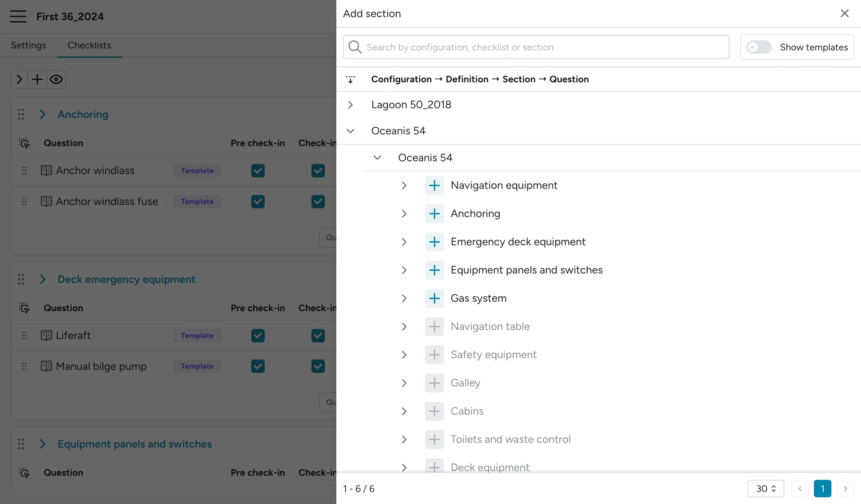Screen dimensions: 861x504
Task: Expand Navigation equipment tree row
Action: point(404,185)
